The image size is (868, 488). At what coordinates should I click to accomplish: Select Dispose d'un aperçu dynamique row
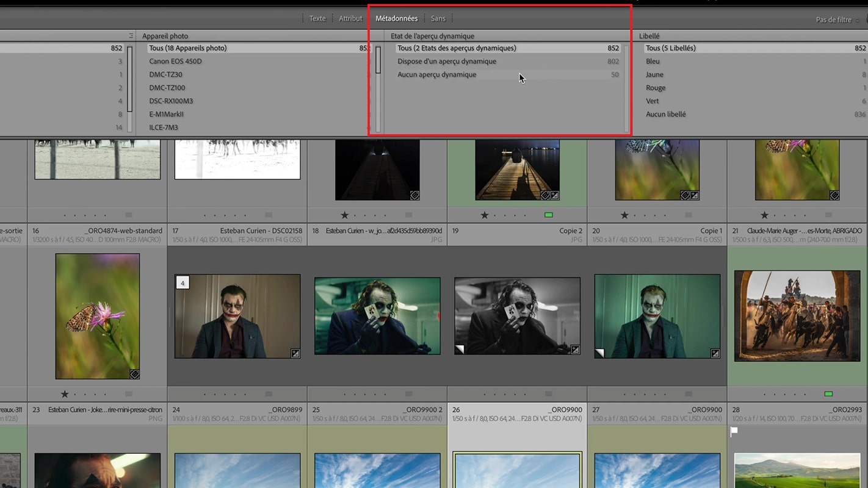pos(508,62)
